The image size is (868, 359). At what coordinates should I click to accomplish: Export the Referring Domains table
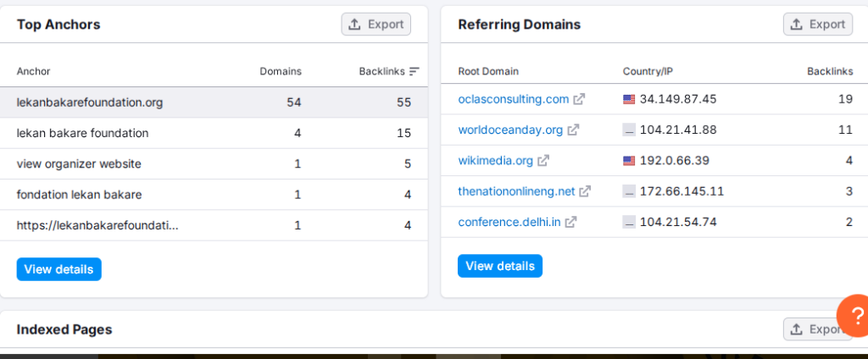point(818,25)
